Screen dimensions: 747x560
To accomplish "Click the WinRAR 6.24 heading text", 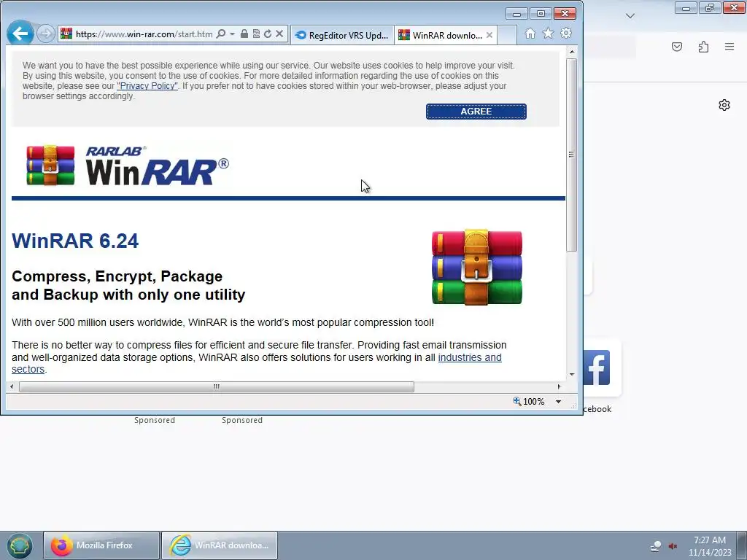I will [75, 241].
